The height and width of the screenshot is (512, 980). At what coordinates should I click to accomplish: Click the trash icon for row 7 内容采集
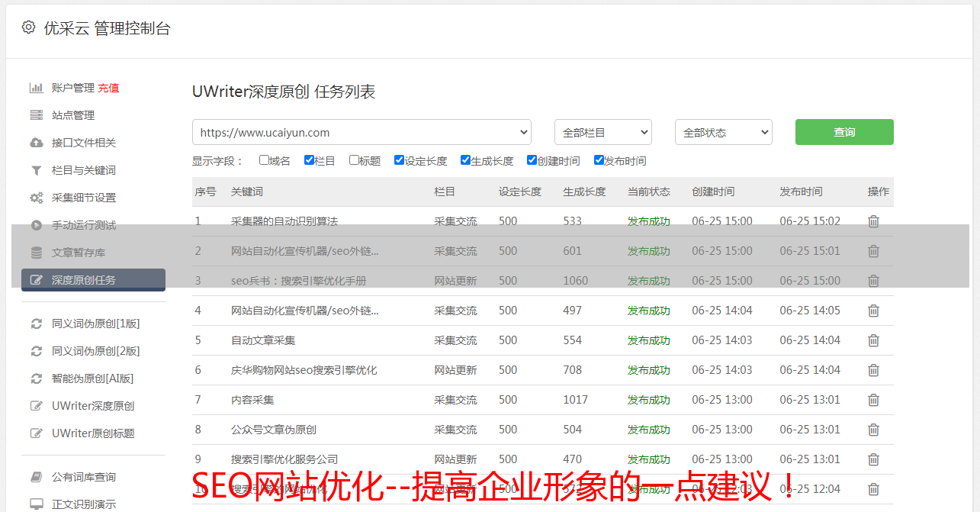coord(873,400)
